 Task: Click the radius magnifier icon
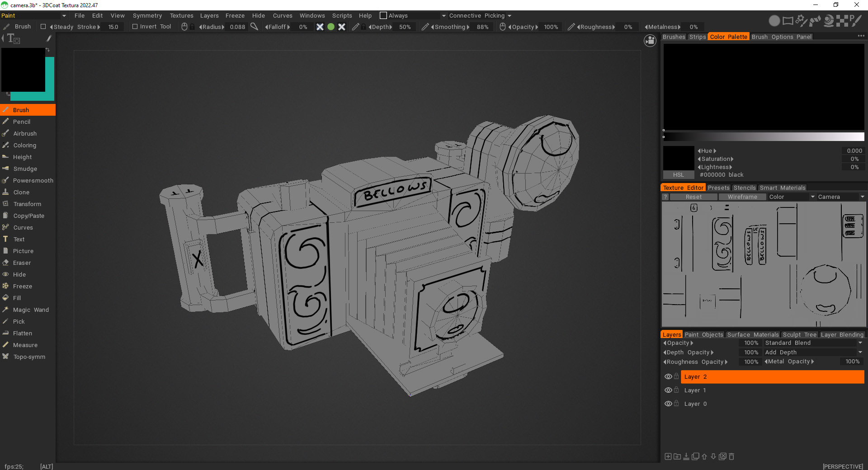click(255, 27)
